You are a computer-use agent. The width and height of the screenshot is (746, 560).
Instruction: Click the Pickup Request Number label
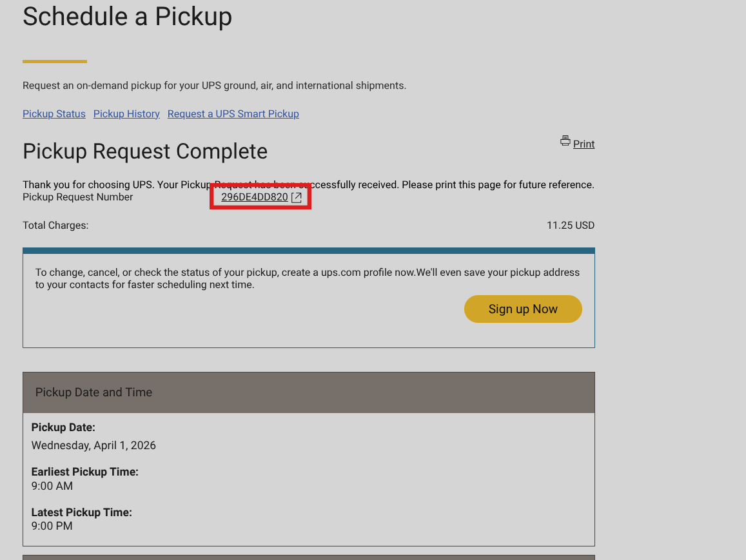(x=77, y=197)
